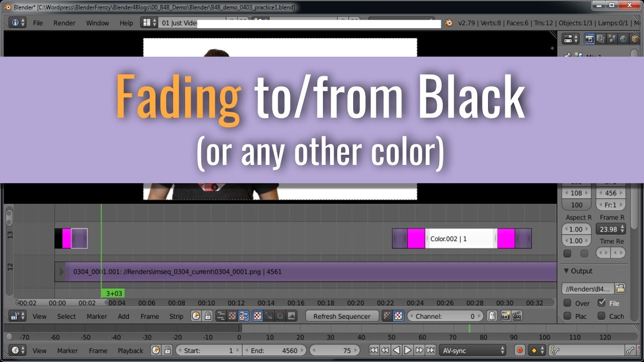Choose Image Preview display mode icon
The height and width of the screenshot is (362, 644).
tap(257, 316)
